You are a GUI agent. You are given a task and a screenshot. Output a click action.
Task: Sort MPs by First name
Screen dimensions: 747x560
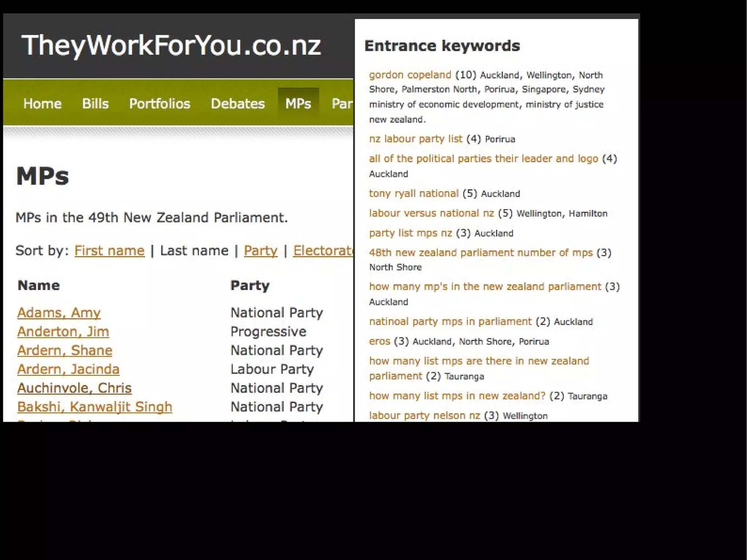(109, 251)
